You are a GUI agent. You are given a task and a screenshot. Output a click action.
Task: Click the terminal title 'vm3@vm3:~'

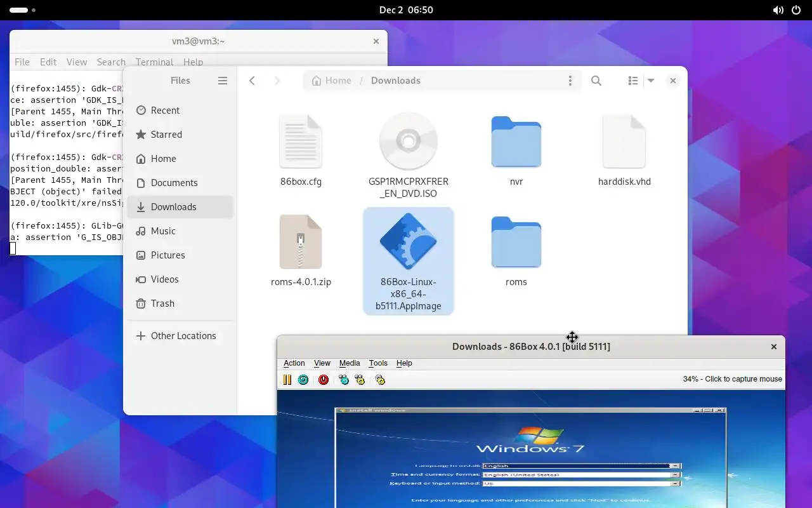[199, 41]
